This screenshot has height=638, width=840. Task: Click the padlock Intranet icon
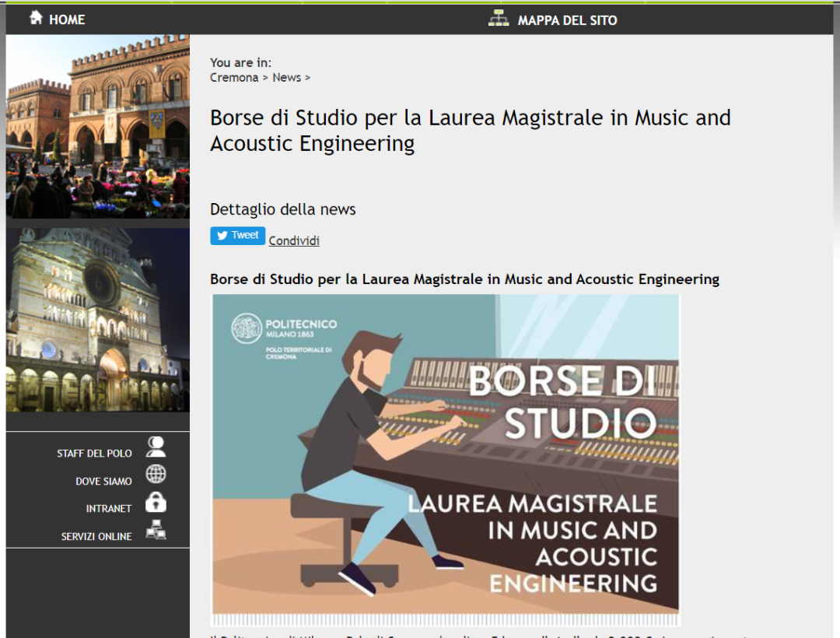pyautogui.click(x=156, y=503)
